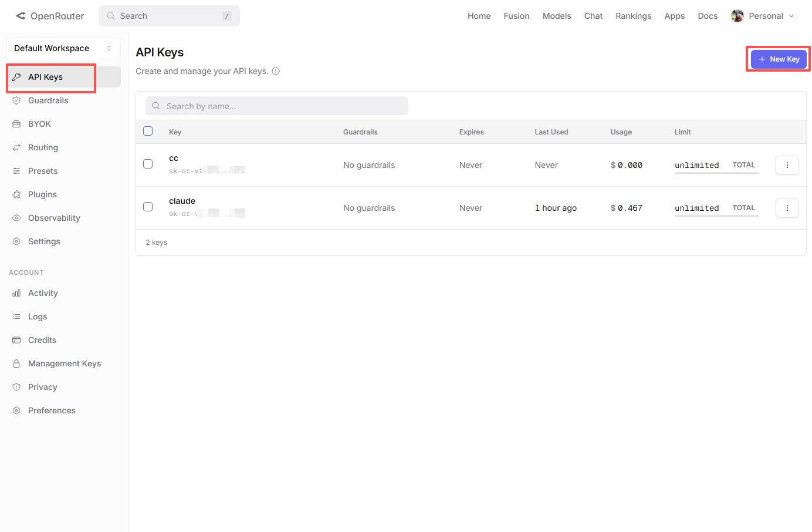
Task: Click the Settings gear icon
Action: coord(16,241)
